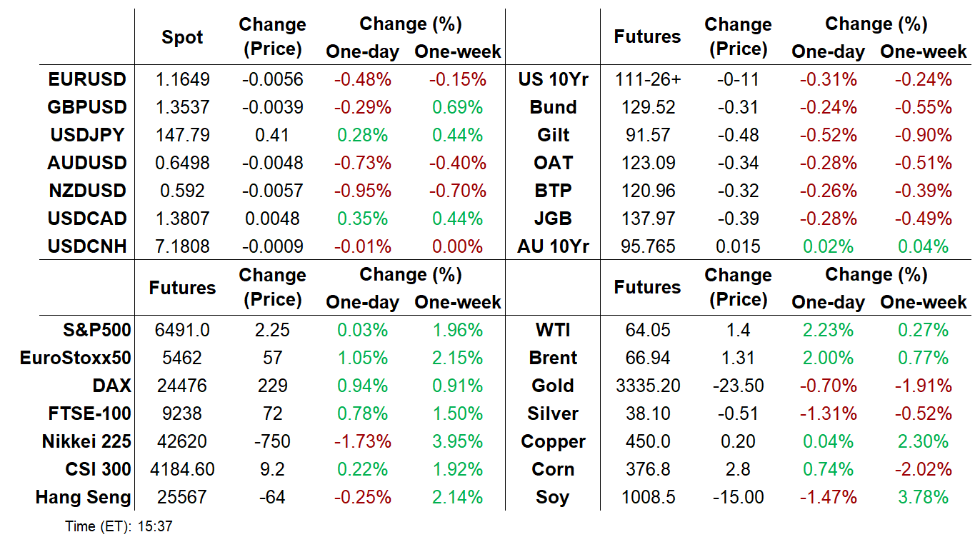Click the EURUSD row label
This screenshot has width=980, height=547.
pyautogui.click(x=86, y=79)
